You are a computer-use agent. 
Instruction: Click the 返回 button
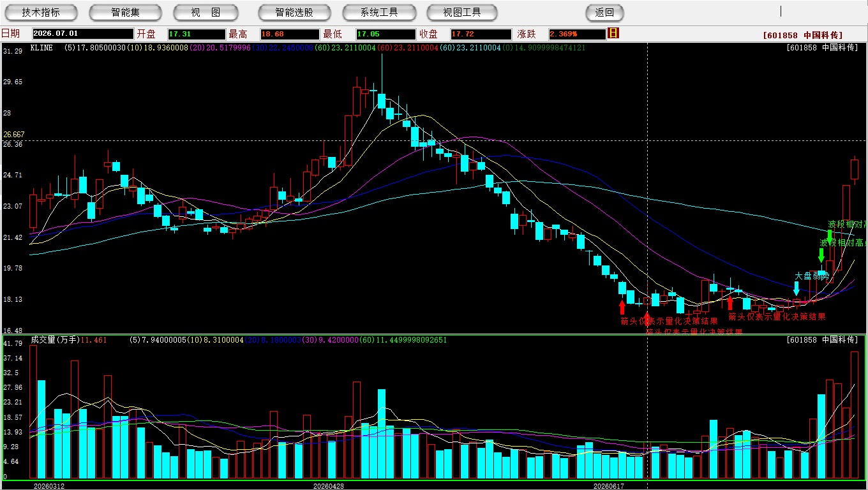pos(604,12)
